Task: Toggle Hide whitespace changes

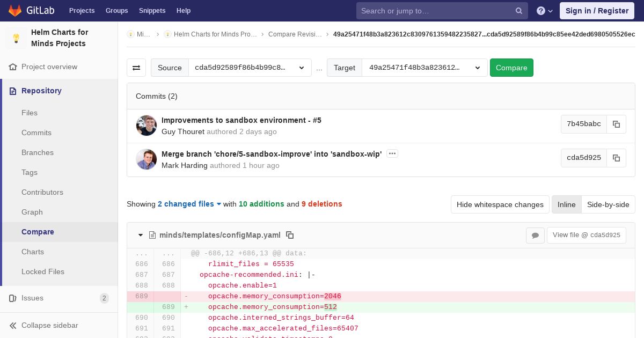Action: [x=500, y=204]
